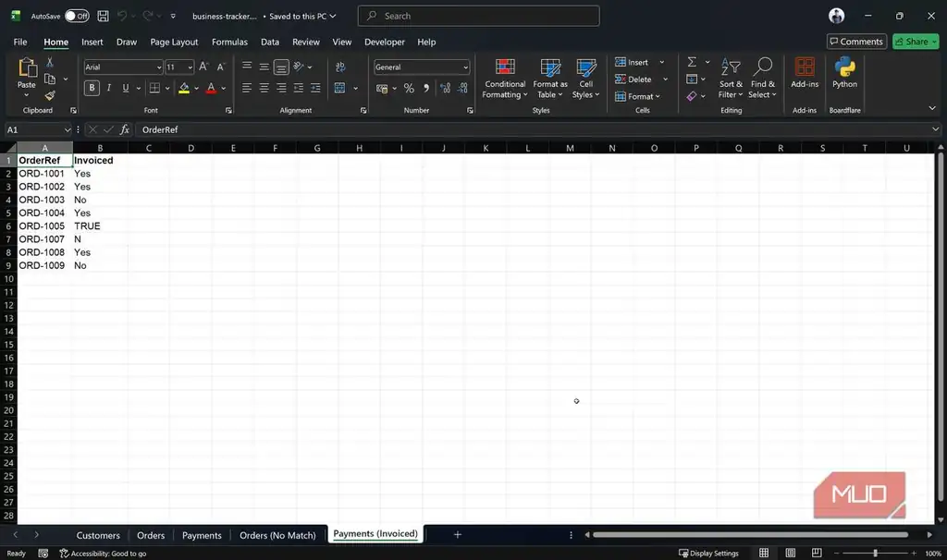Open the number format dropdown showing General
The image size is (947, 560).
tap(465, 67)
